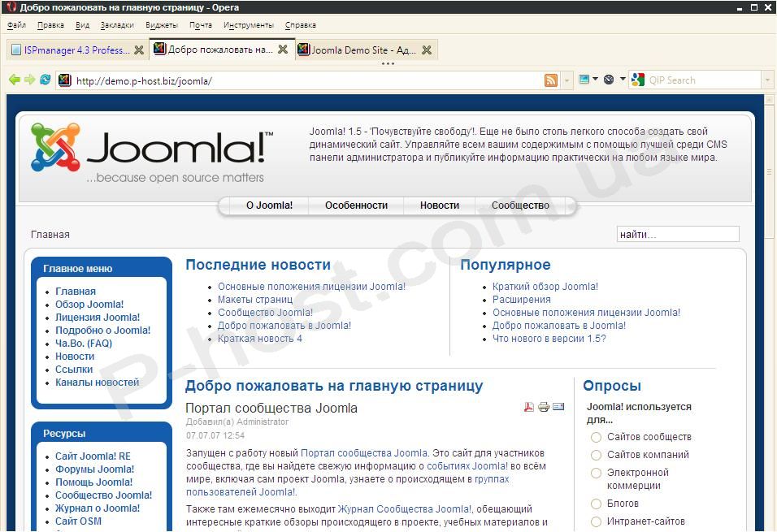
Task: Click the 'найти...' site search field
Action: (677, 235)
